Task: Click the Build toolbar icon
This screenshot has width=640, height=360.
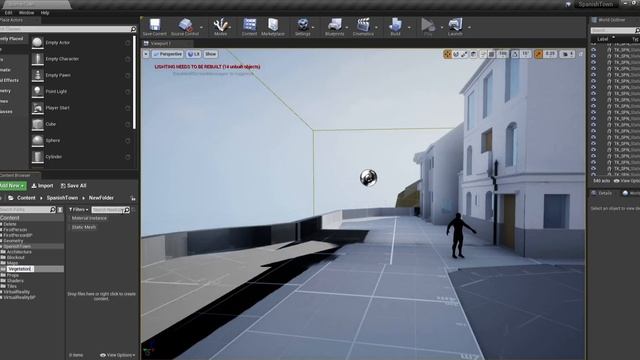Action: click(395, 25)
